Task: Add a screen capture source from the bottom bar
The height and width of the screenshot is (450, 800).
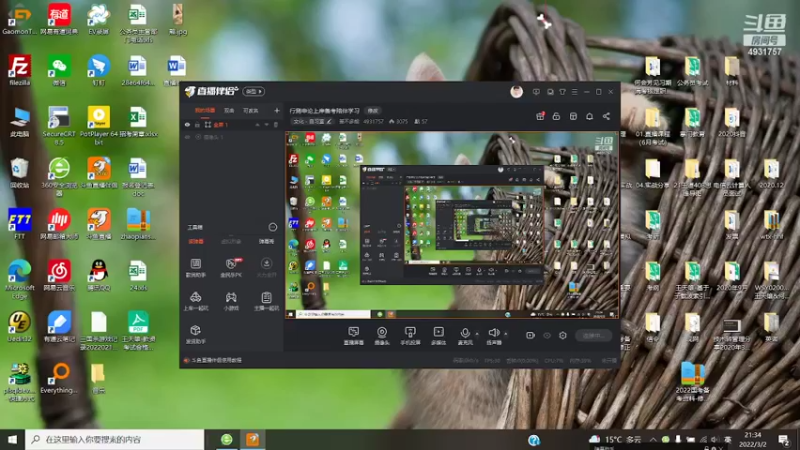Action: (x=354, y=336)
